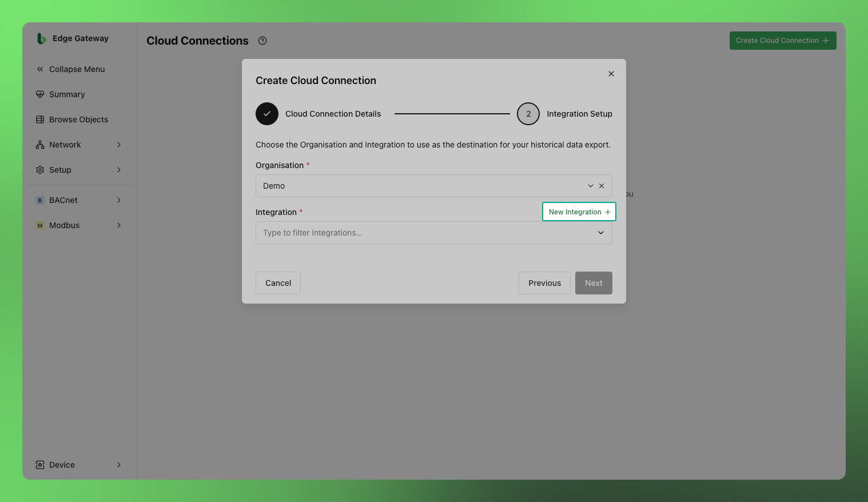868x502 pixels.
Task: Click the completed step checkmark circle
Action: click(267, 114)
